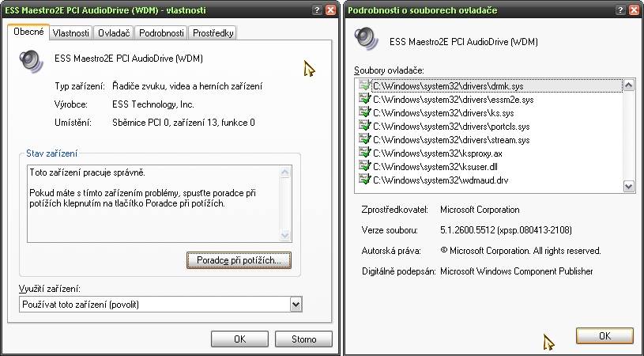Open the Vlastnosti tab
Viewport: 644px width, 356px height.
[70, 33]
